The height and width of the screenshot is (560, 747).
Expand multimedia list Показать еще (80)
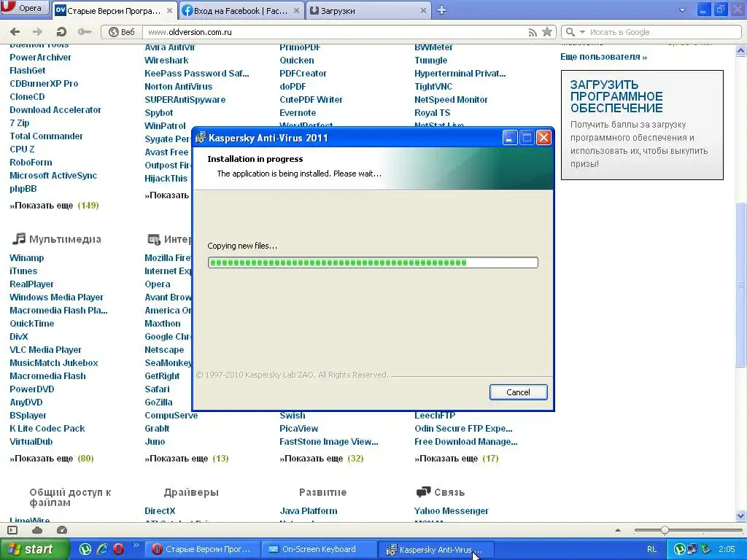click(52, 459)
